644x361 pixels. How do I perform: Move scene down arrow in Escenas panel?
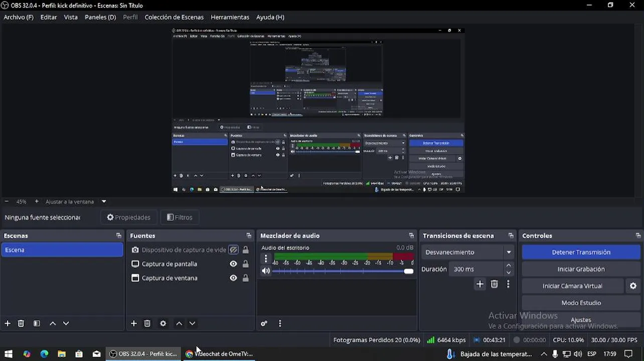[66, 323]
